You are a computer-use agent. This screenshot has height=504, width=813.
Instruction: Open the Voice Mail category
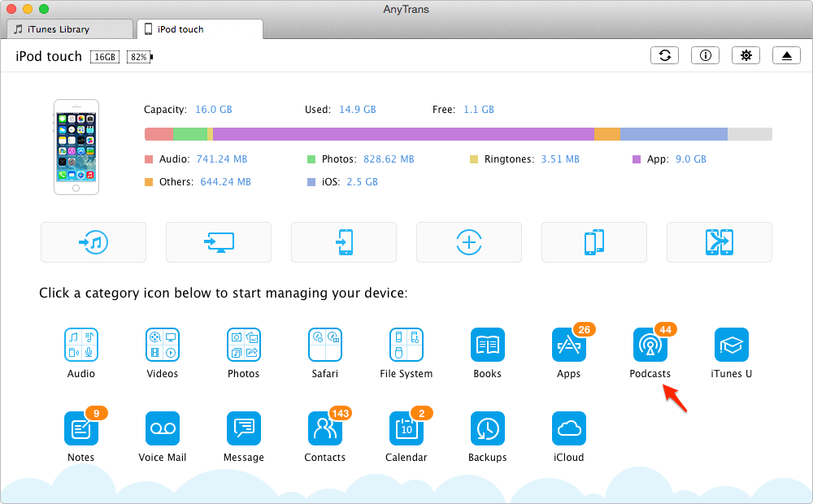tap(163, 428)
